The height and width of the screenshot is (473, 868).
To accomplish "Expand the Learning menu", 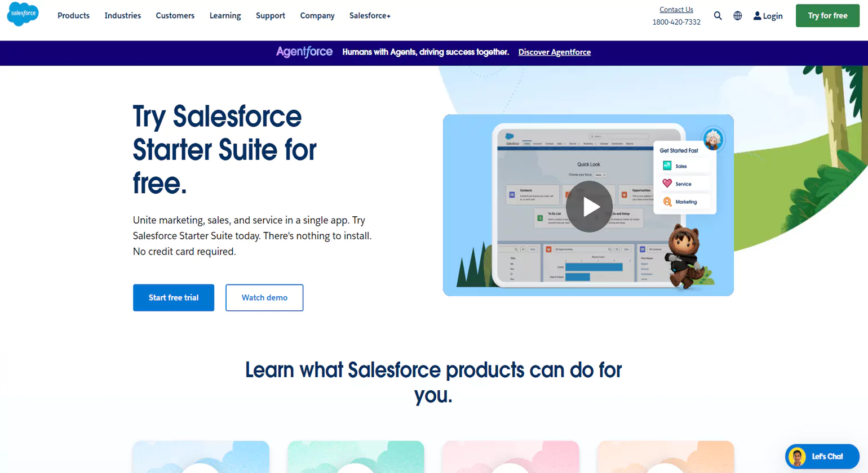I will point(225,15).
